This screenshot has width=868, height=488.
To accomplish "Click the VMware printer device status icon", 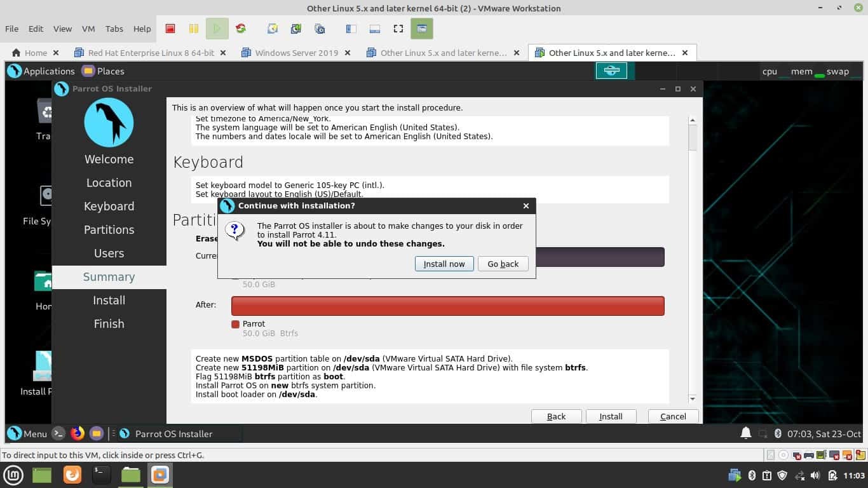I will tap(809, 455).
